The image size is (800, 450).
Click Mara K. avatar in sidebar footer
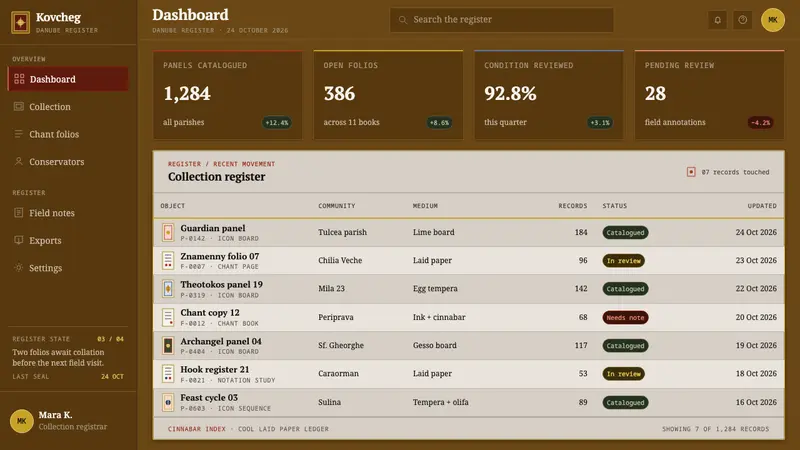point(21,421)
